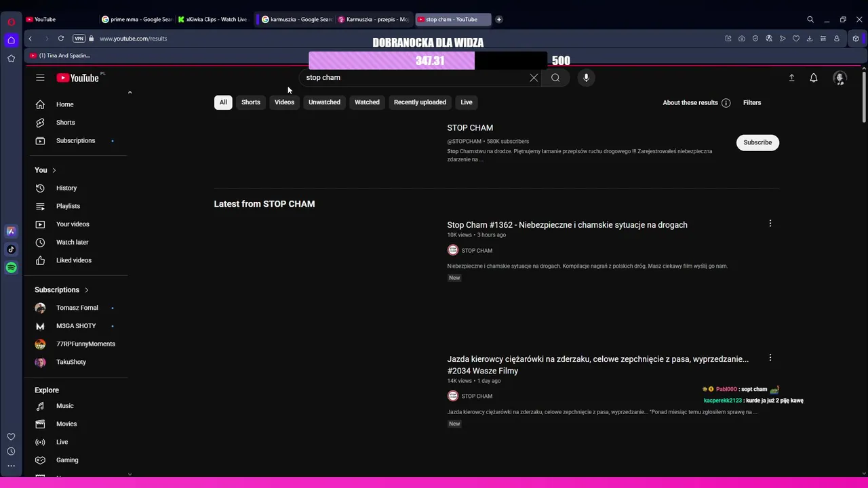Open more options for Jazda kierowcy ciężarówki video
The width and height of the screenshot is (868, 488).
pos(770,358)
